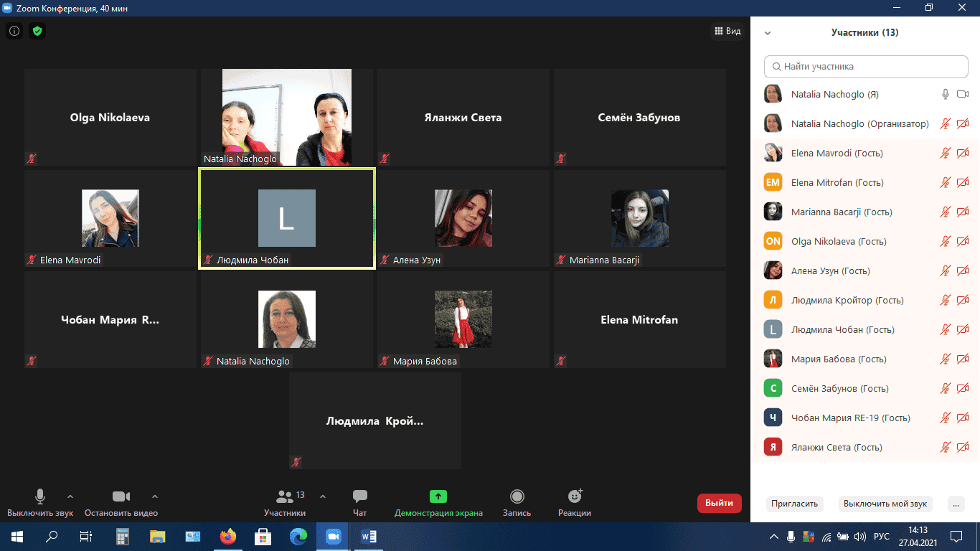Image resolution: width=980 pixels, height=551 pixels.
Task: Click the green encryption shield icon
Action: 37,32
